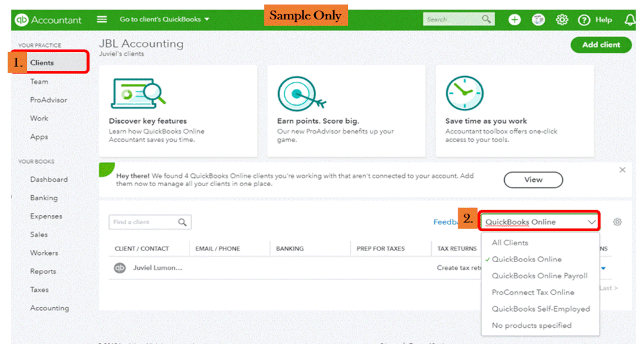Open Taxes in sidebar

click(39, 290)
